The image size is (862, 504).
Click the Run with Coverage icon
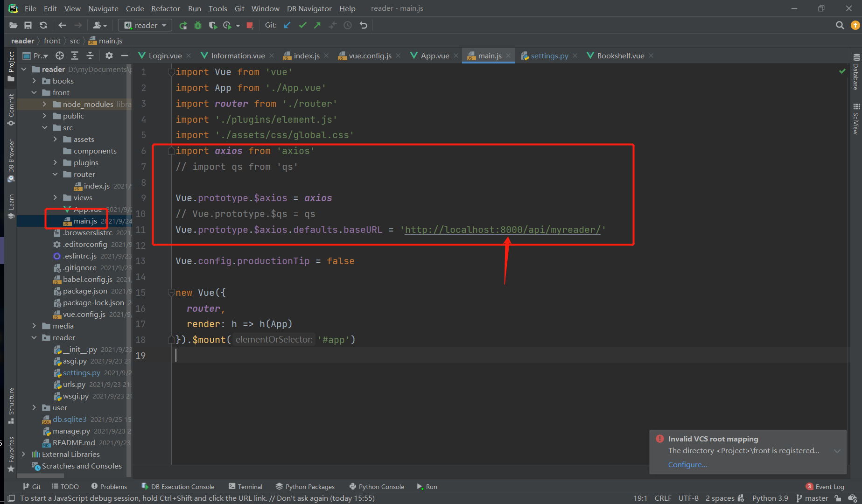(213, 25)
